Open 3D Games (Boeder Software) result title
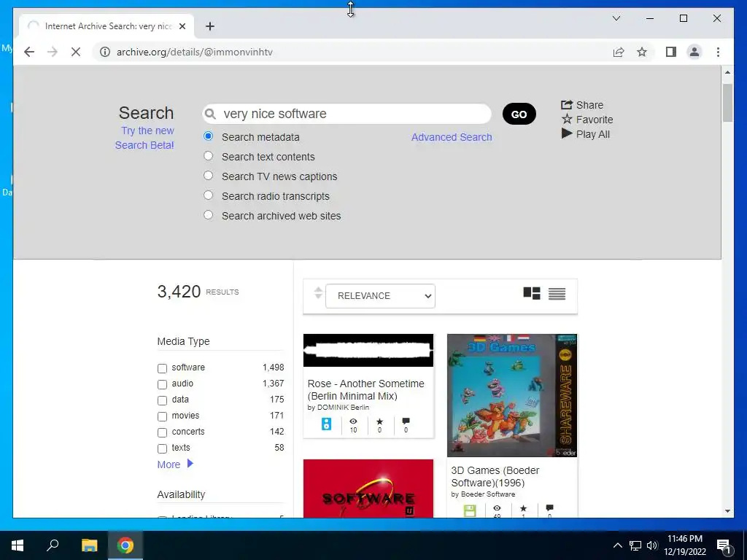747x560 pixels. [495, 476]
